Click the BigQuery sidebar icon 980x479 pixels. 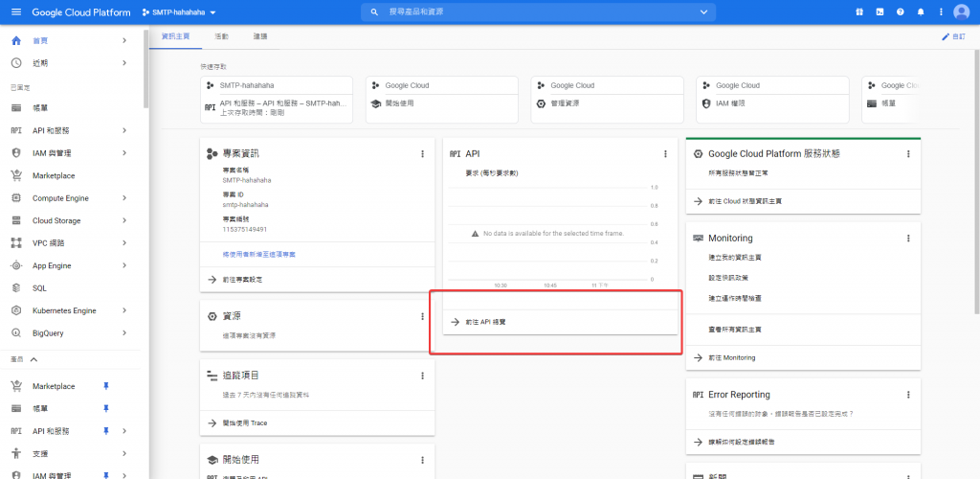(17, 333)
